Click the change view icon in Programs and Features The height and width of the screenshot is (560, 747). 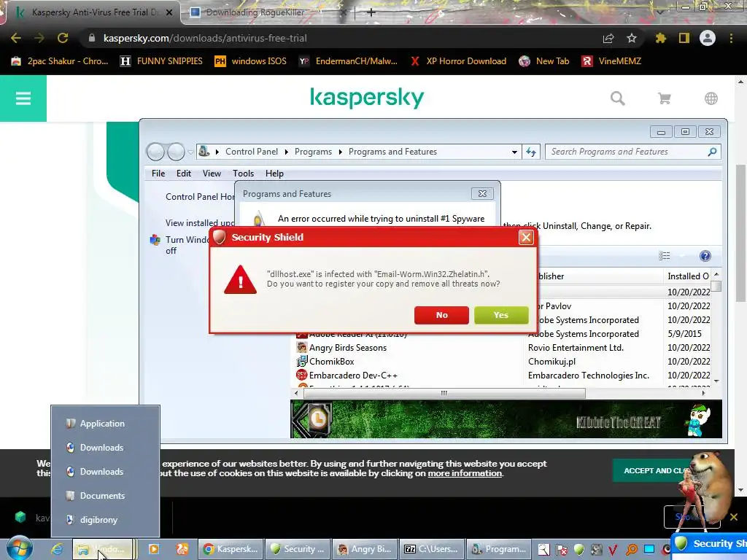[665, 256]
